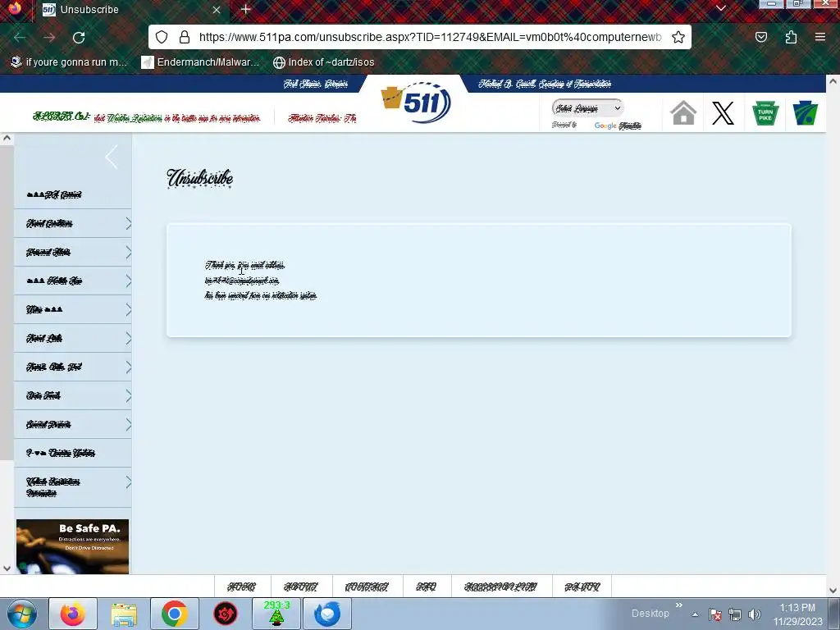Expand the Travel Links sidebar chevron
Viewport: 840px width, 630px height.
128,338
